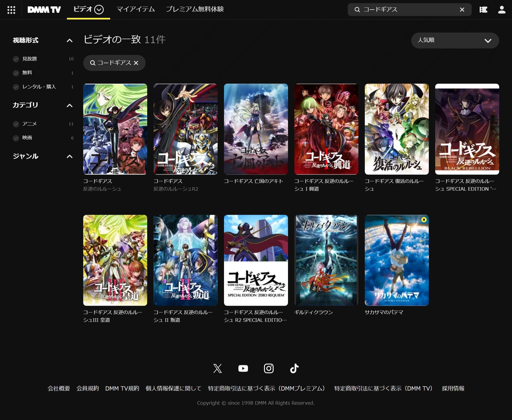Check the アニメ category filter
This screenshot has width=512, height=420.
(16, 124)
